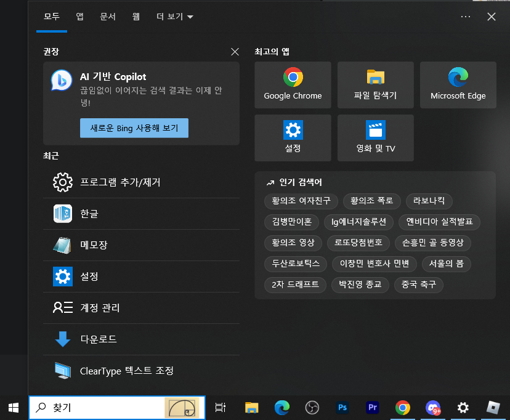Open Photoshop from the taskbar

(x=342, y=408)
